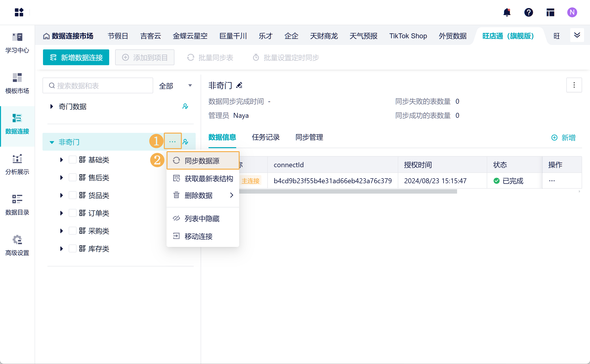This screenshot has height=364, width=590.
Task: Open 数据目录 in sidebar
Action: tap(17, 205)
